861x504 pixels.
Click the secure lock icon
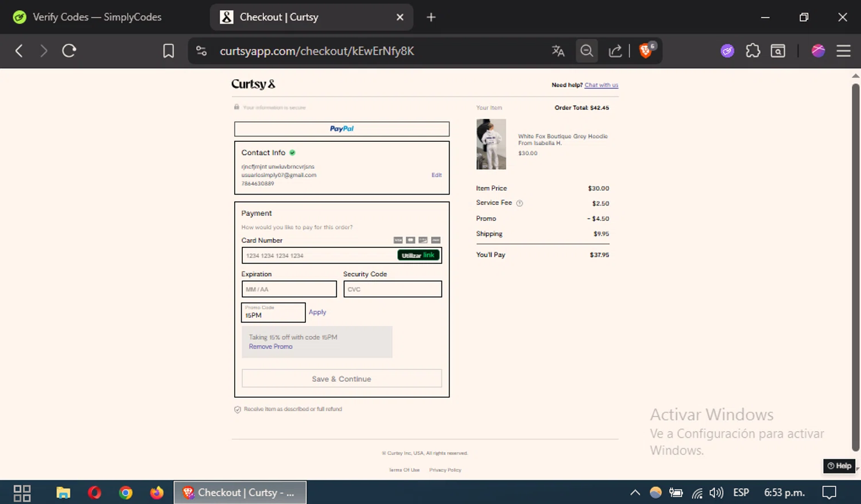click(x=236, y=107)
